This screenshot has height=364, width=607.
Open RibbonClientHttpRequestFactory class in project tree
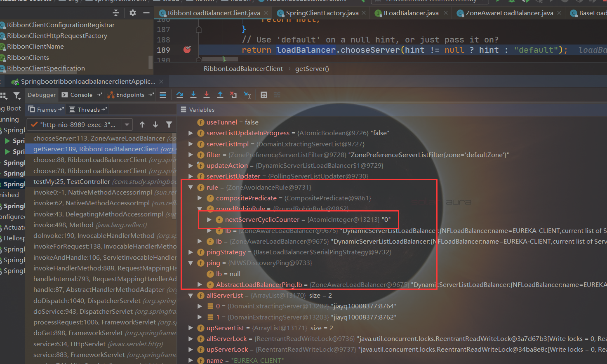click(57, 36)
